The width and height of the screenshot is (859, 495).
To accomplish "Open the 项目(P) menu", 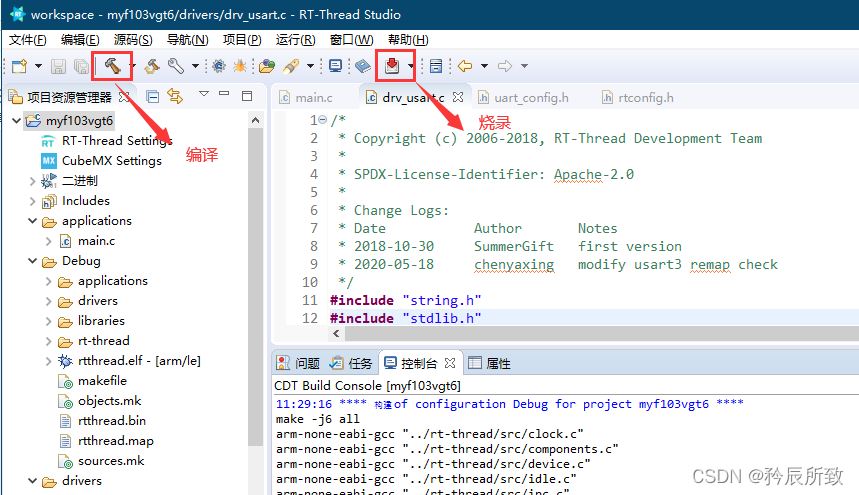I will pos(242,40).
